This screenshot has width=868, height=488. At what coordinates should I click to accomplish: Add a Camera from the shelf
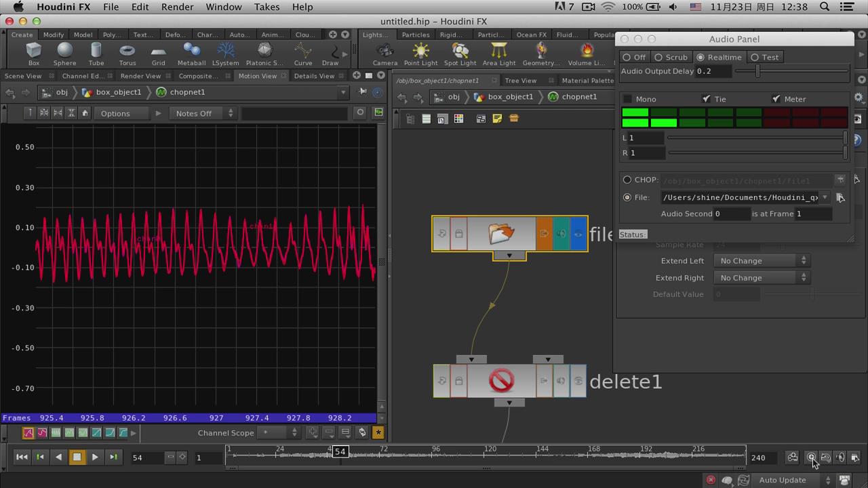[x=385, y=54]
